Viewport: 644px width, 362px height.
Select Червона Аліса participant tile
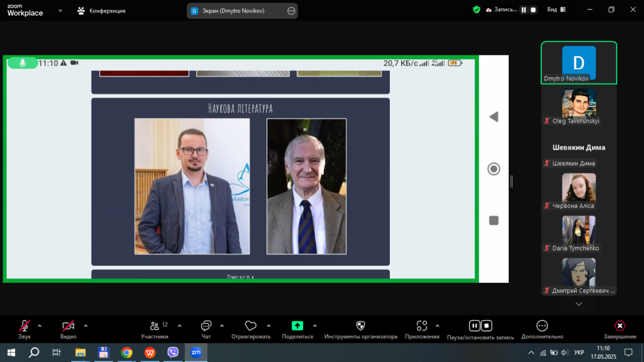click(x=579, y=191)
